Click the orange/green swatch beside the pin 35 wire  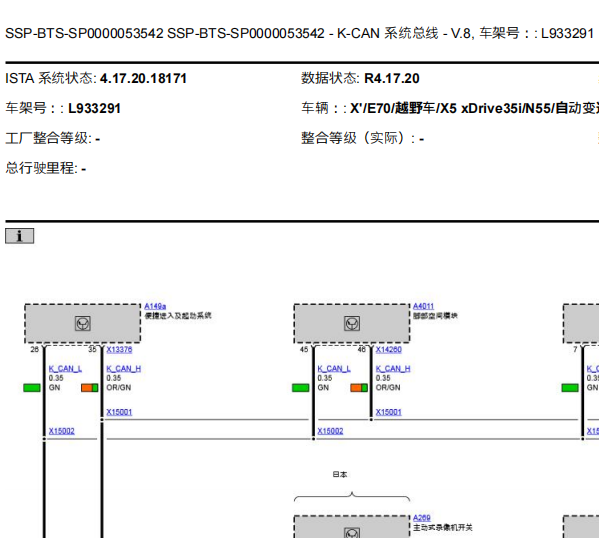pyautogui.click(x=90, y=388)
